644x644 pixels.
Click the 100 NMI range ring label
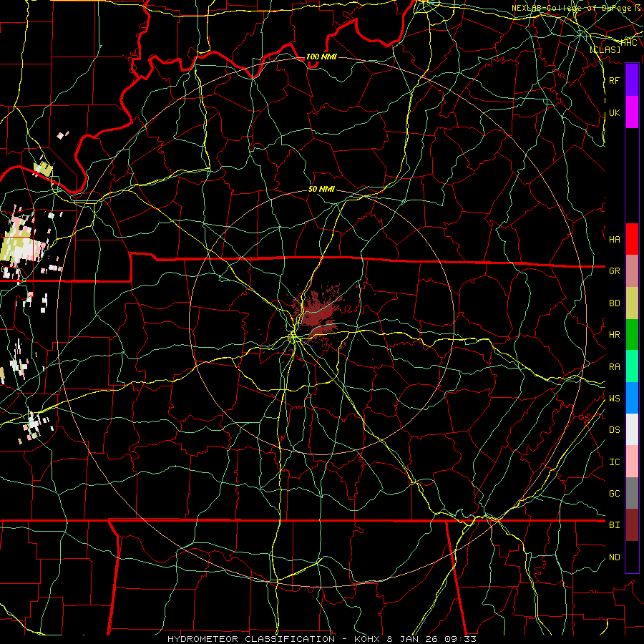pos(321,57)
